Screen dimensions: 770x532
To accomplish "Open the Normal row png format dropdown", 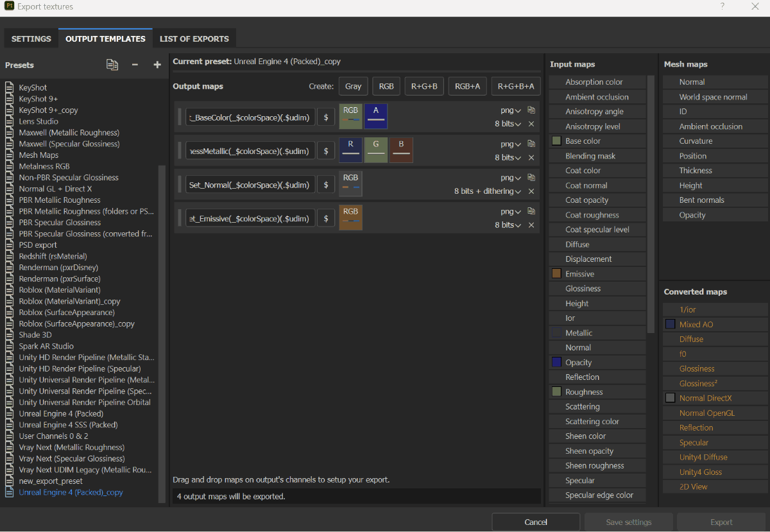I will click(511, 178).
